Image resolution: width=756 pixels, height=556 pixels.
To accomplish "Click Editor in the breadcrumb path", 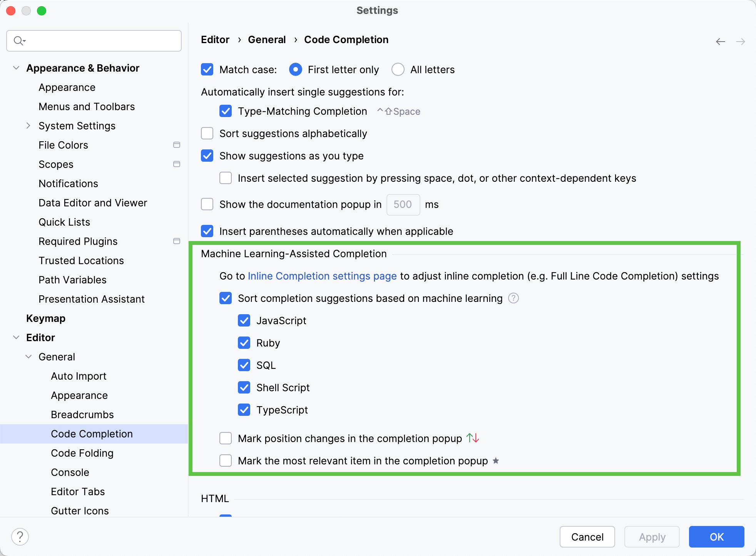I will pyautogui.click(x=215, y=39).
